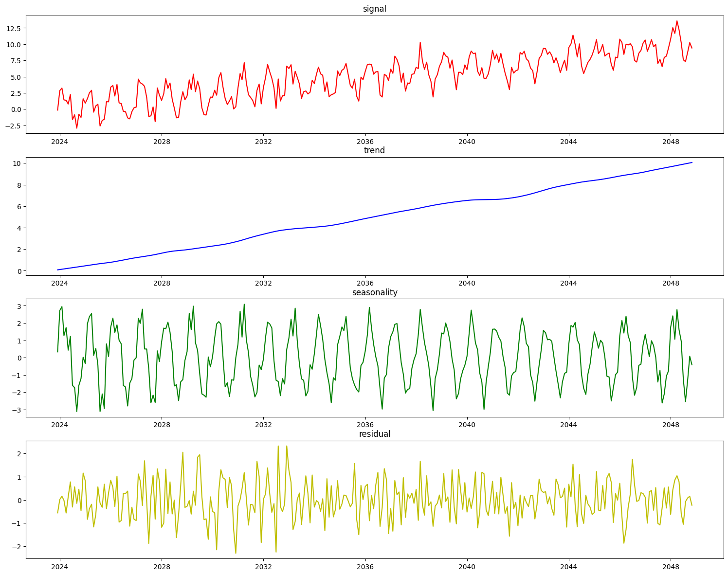Click the 2040 x-axis label under trend plot
Image resolution: width=728 pixels, height=575 pixels.
tap(467, 284)
